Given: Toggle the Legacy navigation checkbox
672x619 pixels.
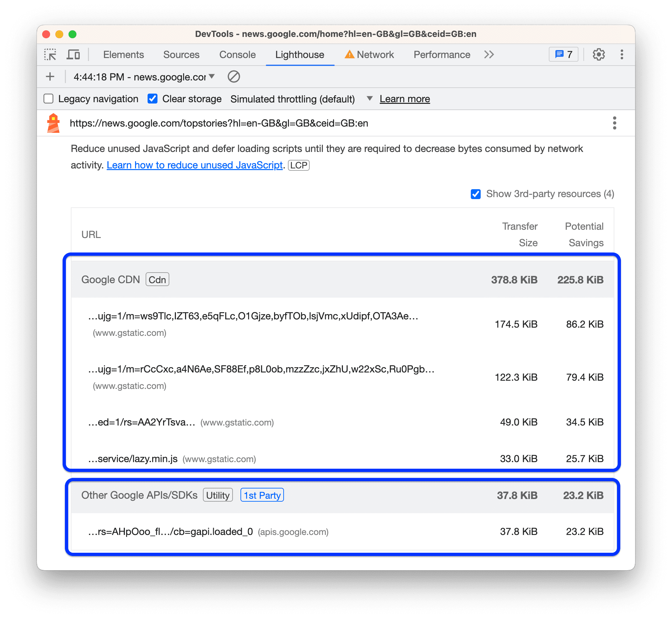Looking at the screenshot, I should pos(48,98).
